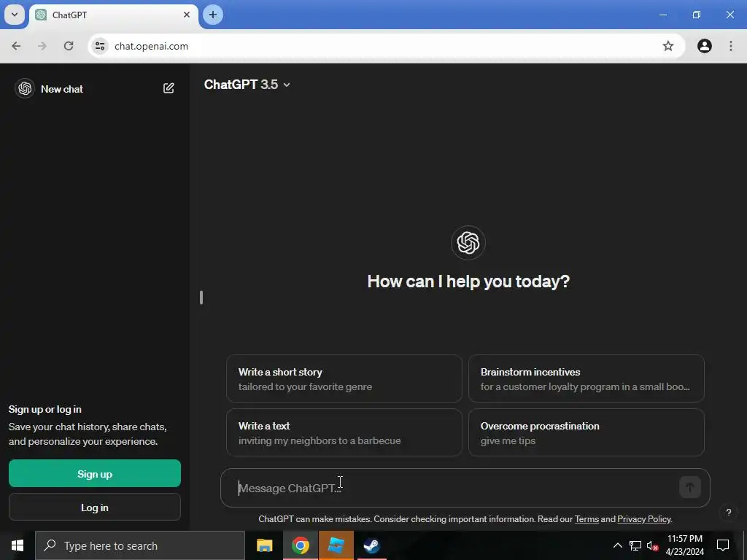Open the Windows Start menu

[x=18, y=545]
